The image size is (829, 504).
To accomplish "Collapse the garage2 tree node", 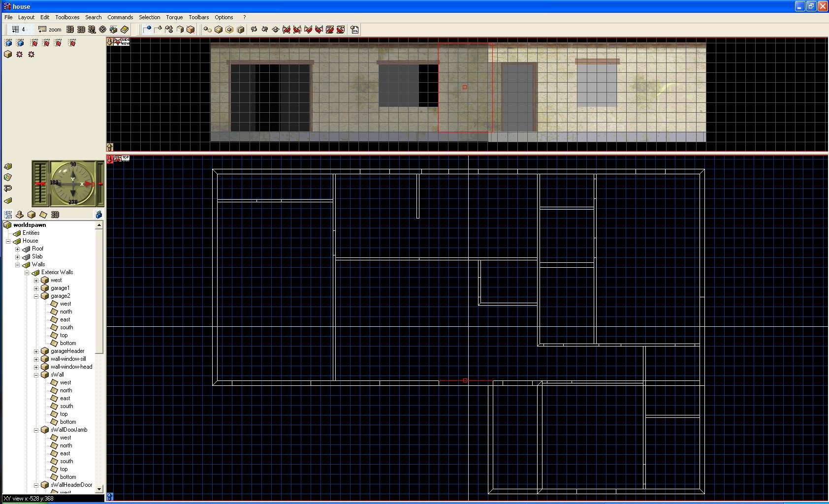I will (x=36, y=296).
